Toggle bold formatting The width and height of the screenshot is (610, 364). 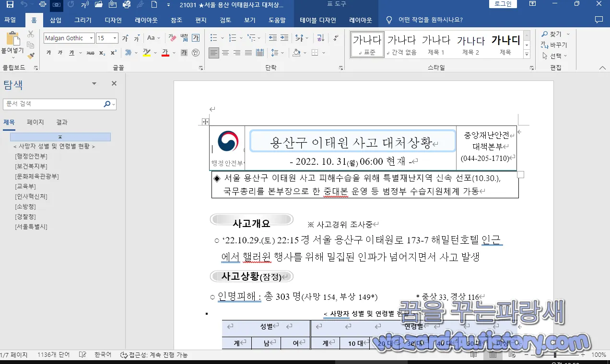tap(49, 53)
